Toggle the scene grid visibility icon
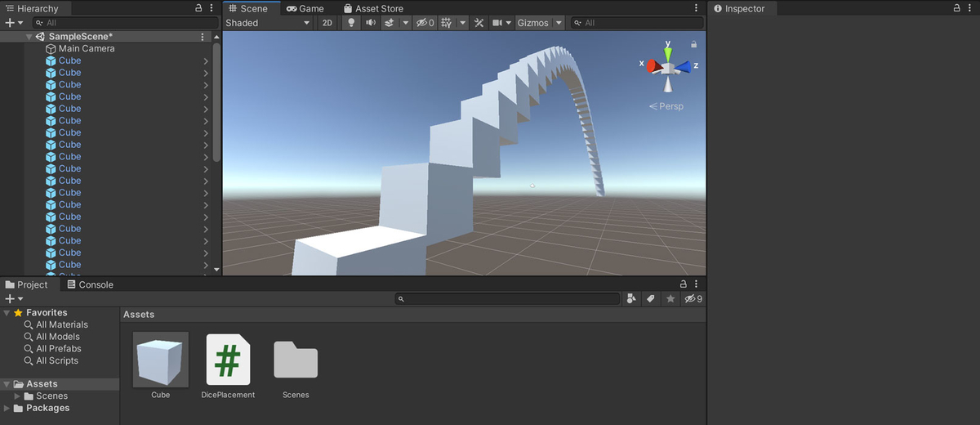Screen dimensions: 980x425 [x=447, y=23]
